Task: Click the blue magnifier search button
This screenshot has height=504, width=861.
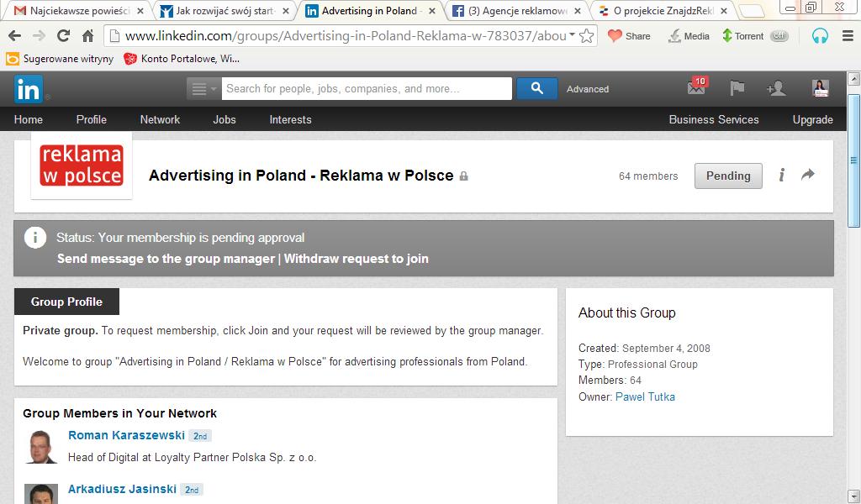Action: pyautogui.click(x=537, y=89)
